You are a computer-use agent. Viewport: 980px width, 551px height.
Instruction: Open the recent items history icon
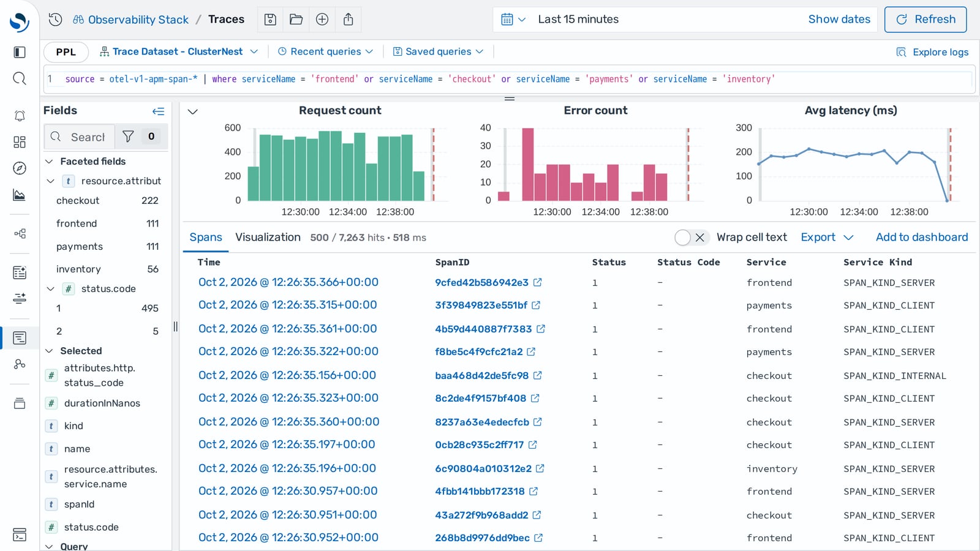56,20
